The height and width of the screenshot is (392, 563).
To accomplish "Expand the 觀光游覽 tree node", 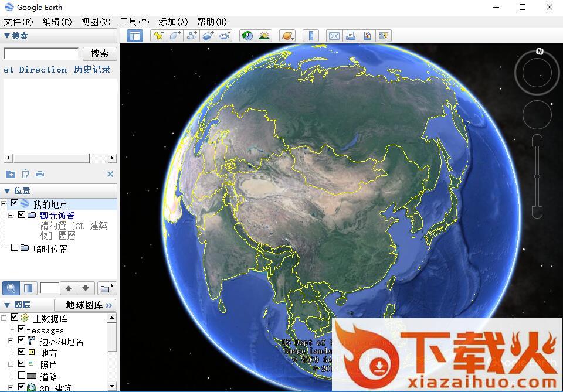I will [x=11, y=215].
